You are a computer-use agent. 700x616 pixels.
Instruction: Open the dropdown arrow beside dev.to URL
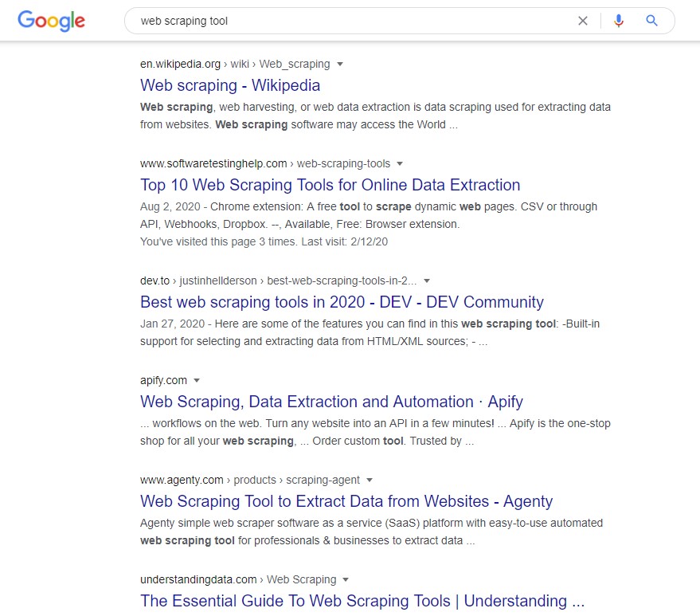[427, 281]
